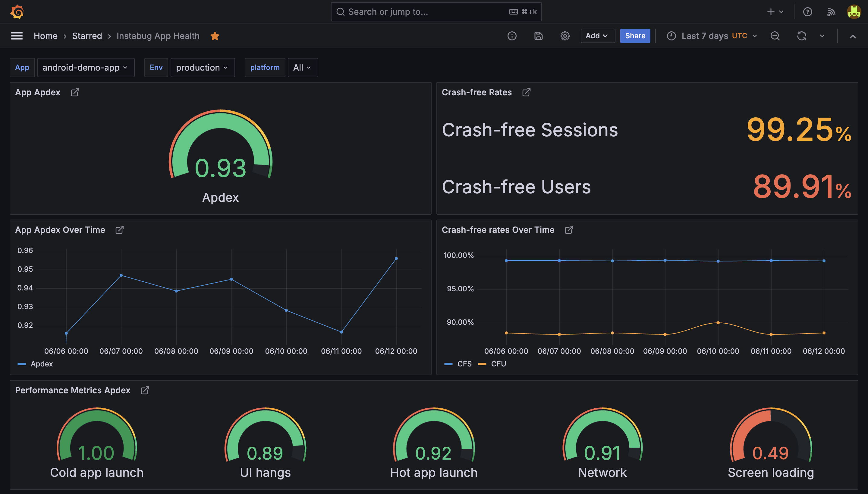Expand the android-demo-app App dropdown
The height and width of the screenshot is (494, 868).
[86, 68]
